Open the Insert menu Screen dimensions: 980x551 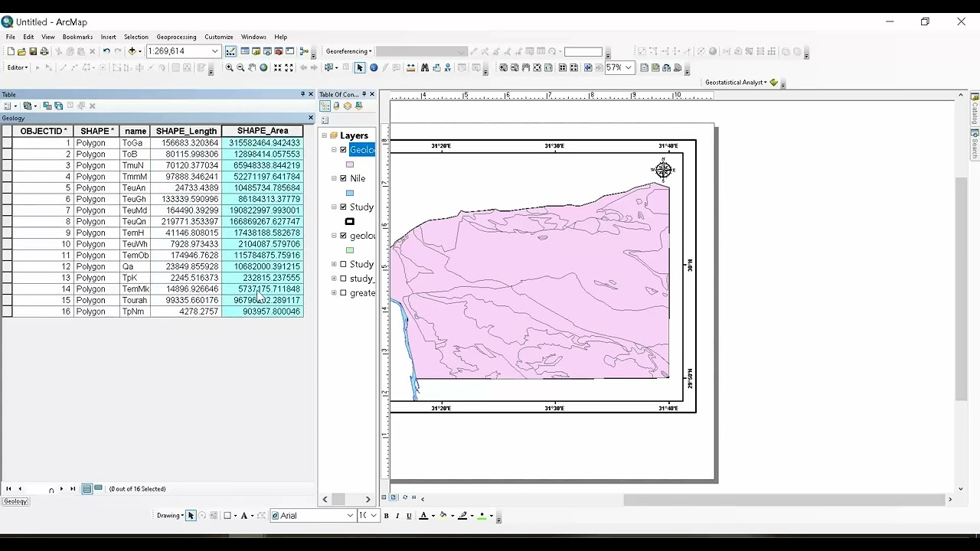[108, 37]
